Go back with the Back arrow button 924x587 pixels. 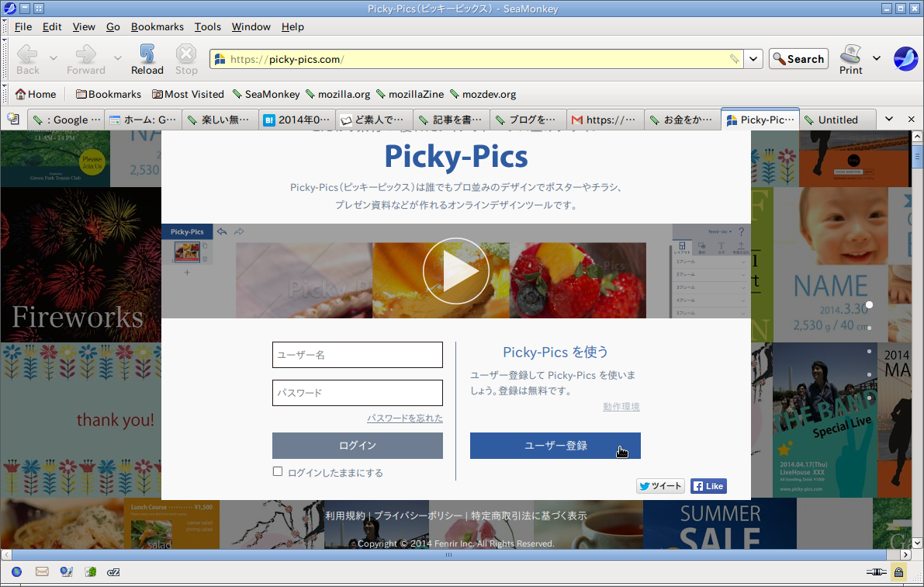pos(27,59)
